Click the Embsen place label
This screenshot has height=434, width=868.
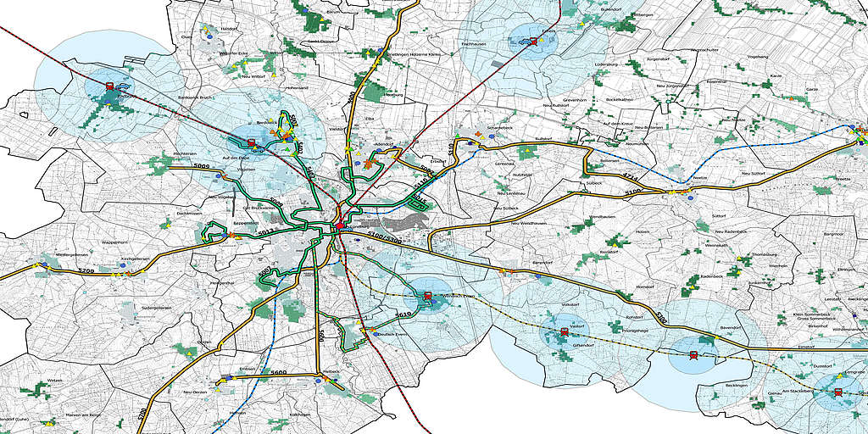coord(247,369)
